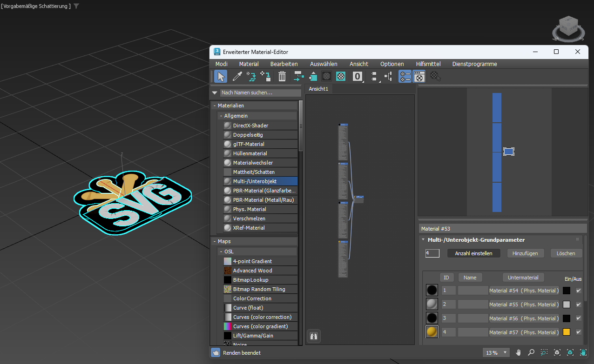This screenshot has height=364, width=594.
Task: Open the Dienstprogramme menu
Action: click(x=474, y=64)
